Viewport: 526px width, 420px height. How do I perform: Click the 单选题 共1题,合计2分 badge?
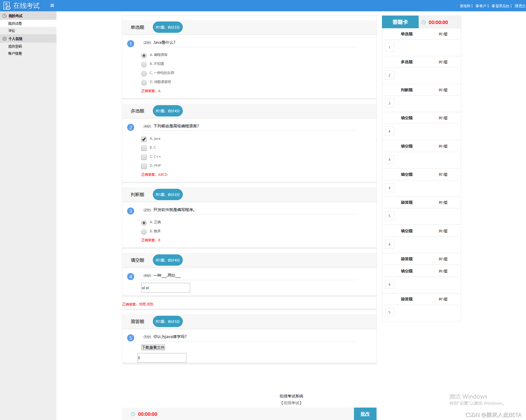(168, 27)
